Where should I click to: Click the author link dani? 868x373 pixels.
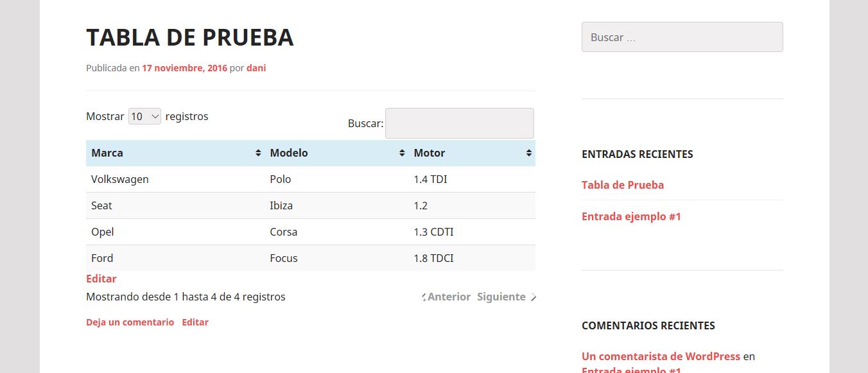(256, 67)
